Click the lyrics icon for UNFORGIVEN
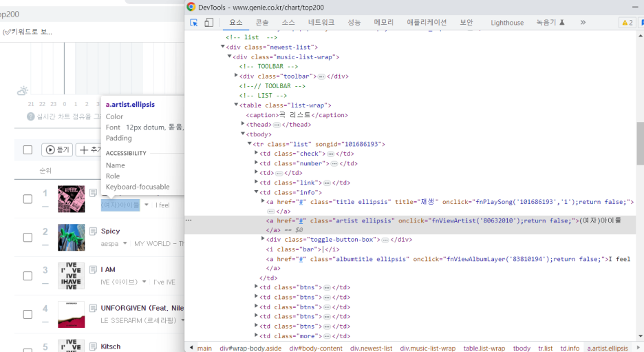 point(94,308)
